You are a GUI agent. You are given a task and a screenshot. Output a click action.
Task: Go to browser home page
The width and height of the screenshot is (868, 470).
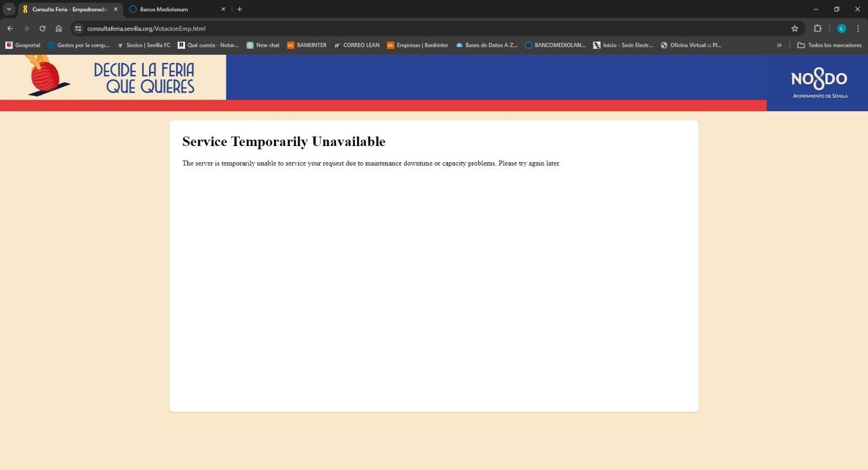(x=59, y=29)
